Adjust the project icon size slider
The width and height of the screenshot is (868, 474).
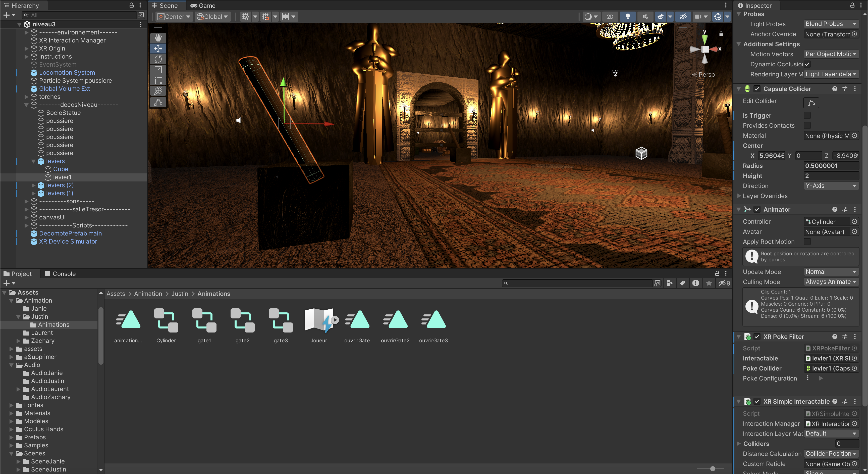coord(712,469)
